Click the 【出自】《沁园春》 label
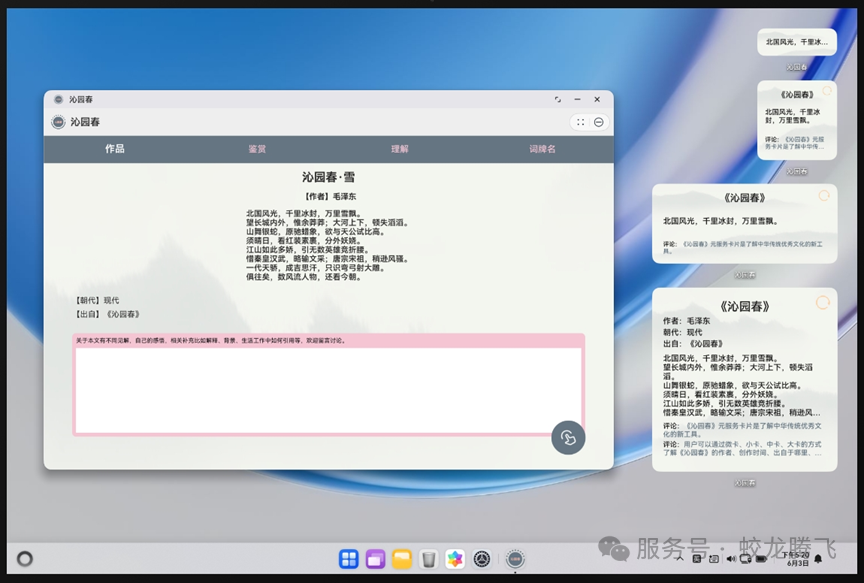This screenshot has width=864, height=583. point(107,314)
